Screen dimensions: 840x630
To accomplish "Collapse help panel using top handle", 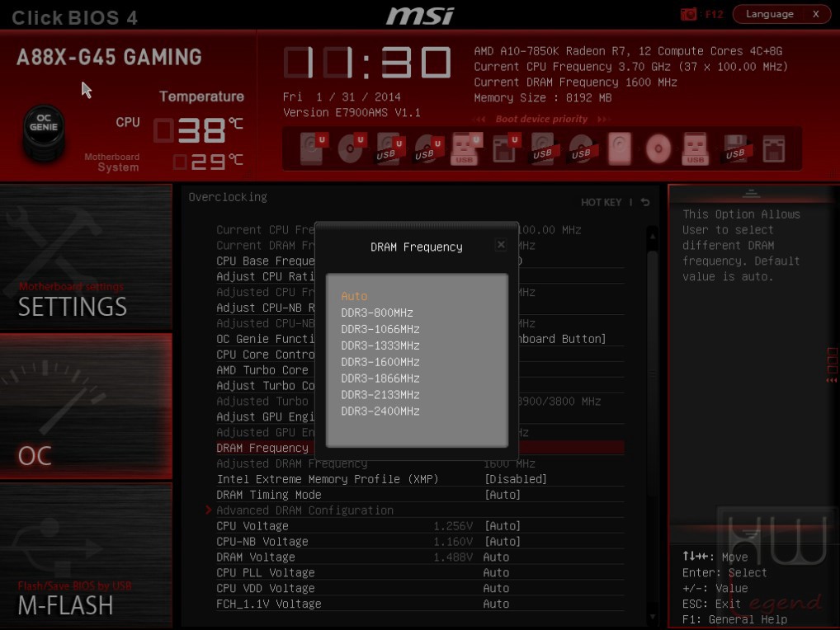I will 751,193.
